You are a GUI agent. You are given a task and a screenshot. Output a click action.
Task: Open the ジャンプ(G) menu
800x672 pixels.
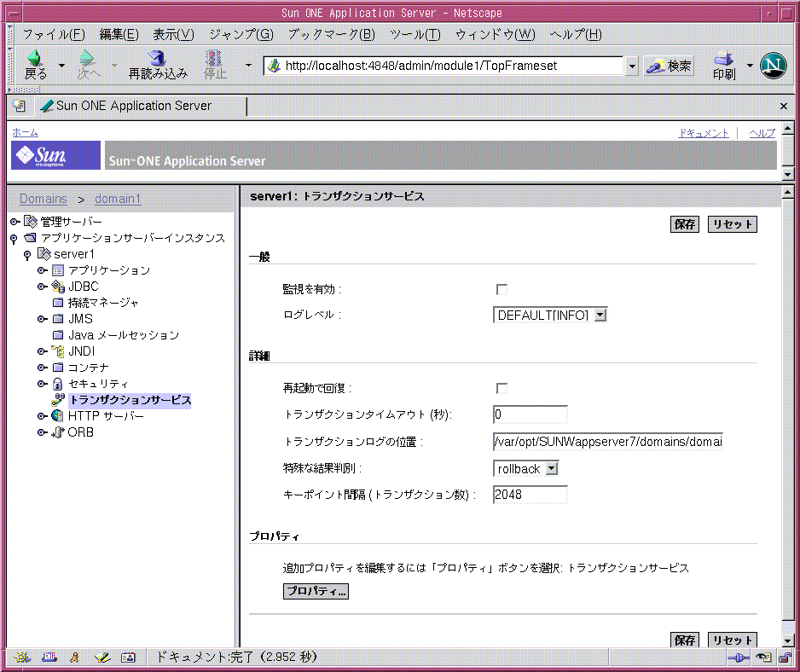click(241, 34)
